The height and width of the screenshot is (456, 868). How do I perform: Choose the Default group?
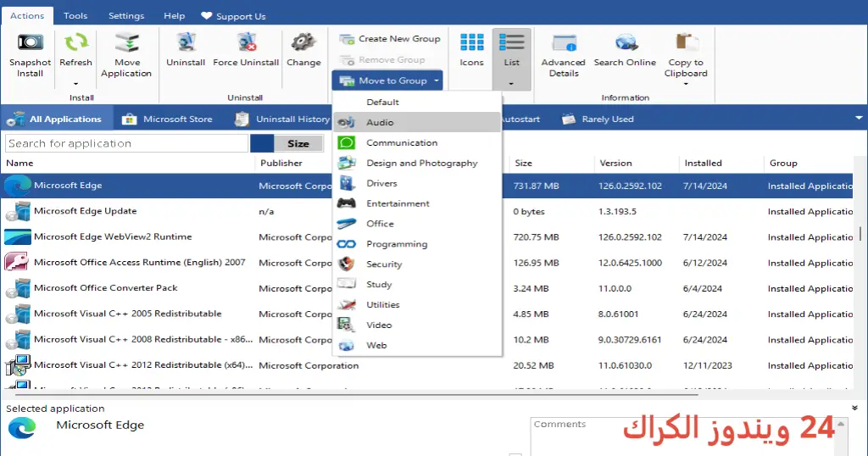pos(417,102)
